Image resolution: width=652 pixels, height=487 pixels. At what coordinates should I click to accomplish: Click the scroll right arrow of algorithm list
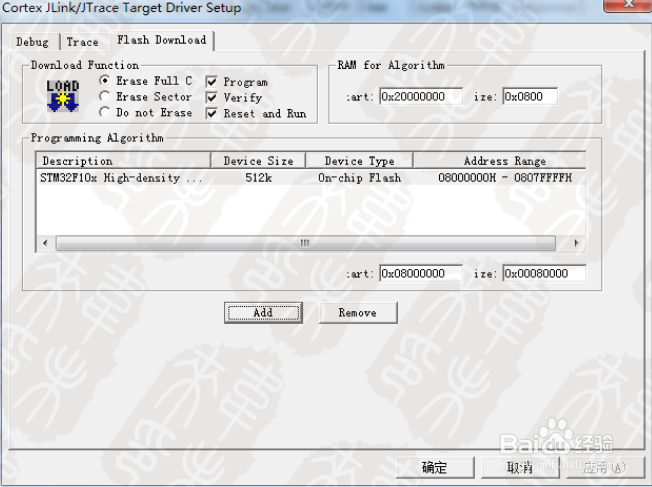click(576, 243)
